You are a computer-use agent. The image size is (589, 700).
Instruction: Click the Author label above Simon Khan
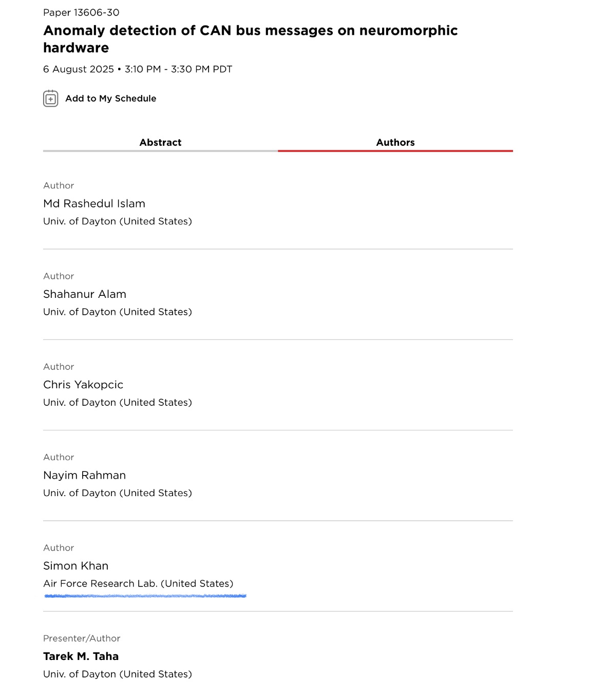[59, 548]
